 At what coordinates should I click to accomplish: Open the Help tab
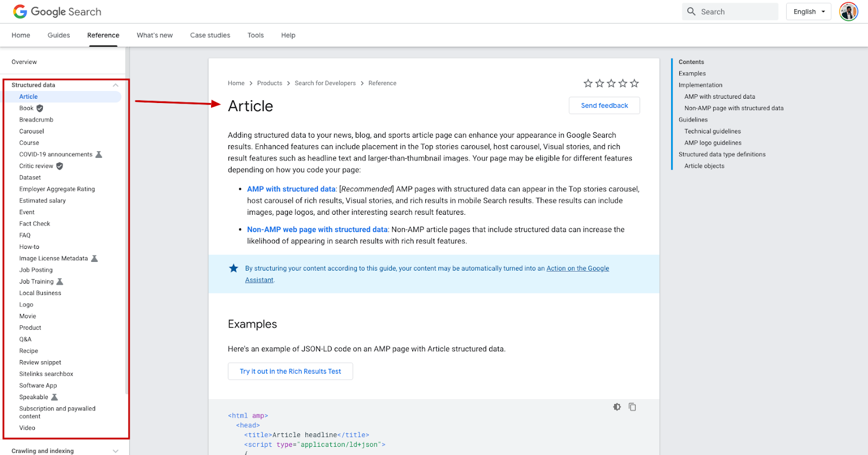288,35
